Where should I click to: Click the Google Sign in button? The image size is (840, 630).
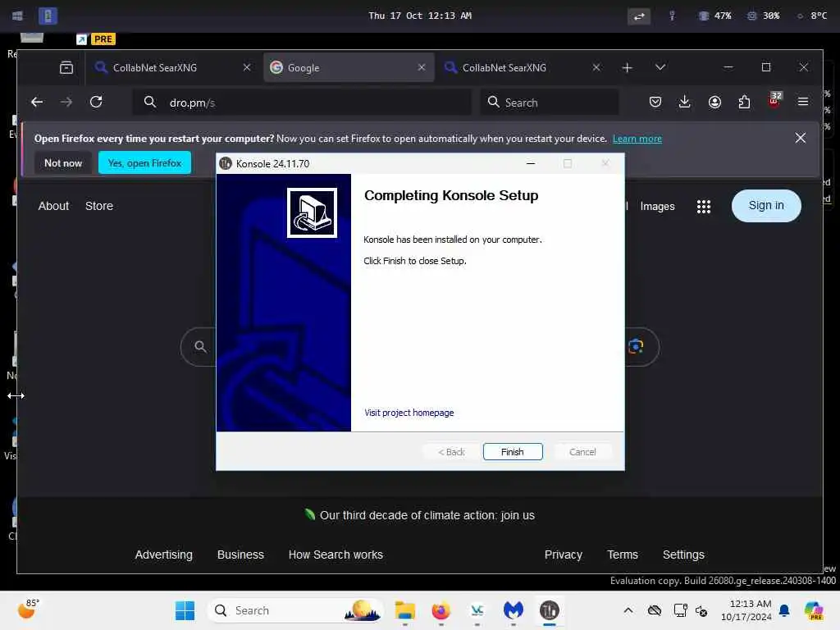(766, 206)
